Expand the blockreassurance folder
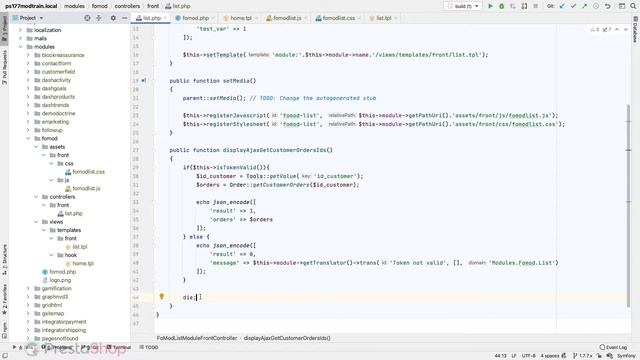 (x=28, y=55)
